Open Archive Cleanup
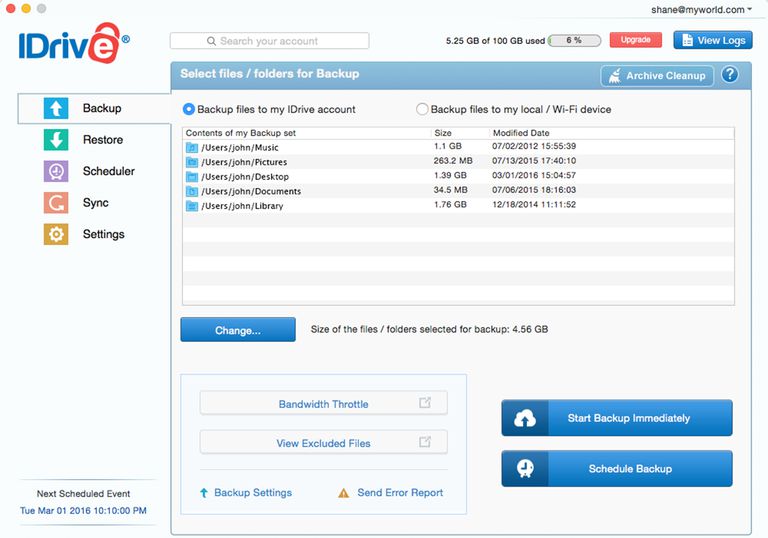This screenshot has width=768, height=538. (x=657, y=76)
